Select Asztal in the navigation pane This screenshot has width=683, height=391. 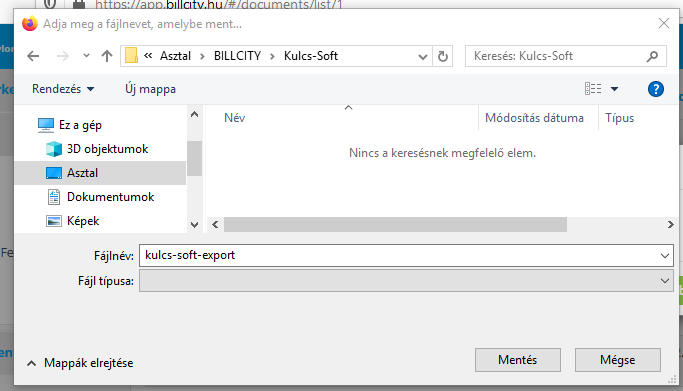pyautogui.click(x=100, y=173)
